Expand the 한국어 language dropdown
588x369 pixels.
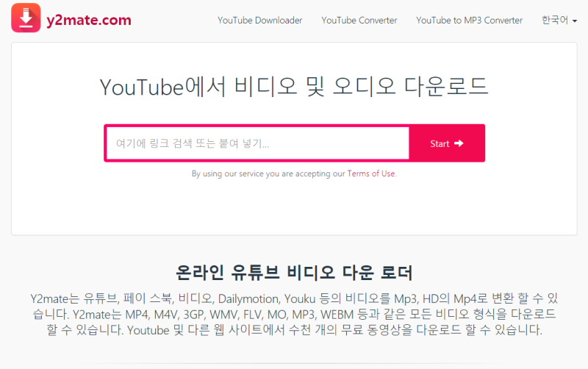pyautogui.click(x=559, y=20)
